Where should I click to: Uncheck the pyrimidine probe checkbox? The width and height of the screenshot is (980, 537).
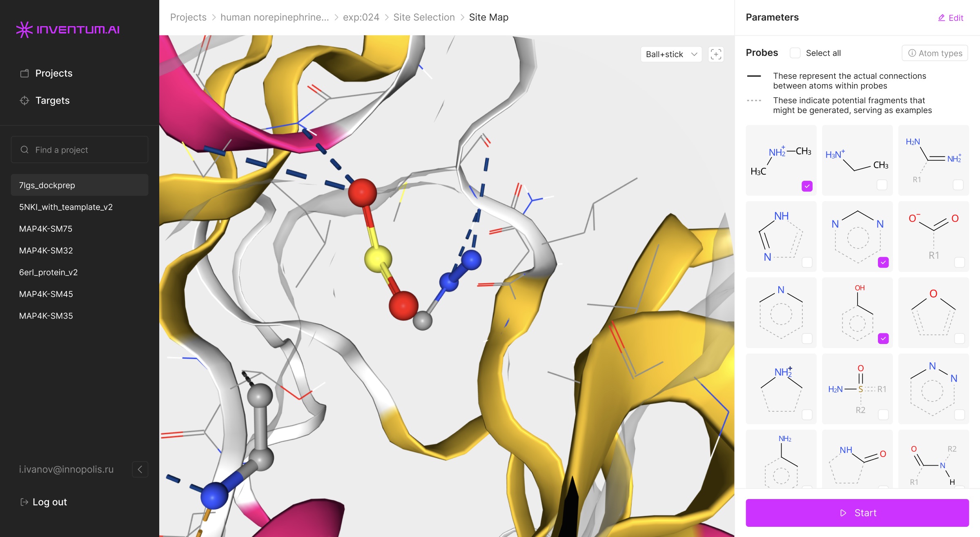click(883, 262)
